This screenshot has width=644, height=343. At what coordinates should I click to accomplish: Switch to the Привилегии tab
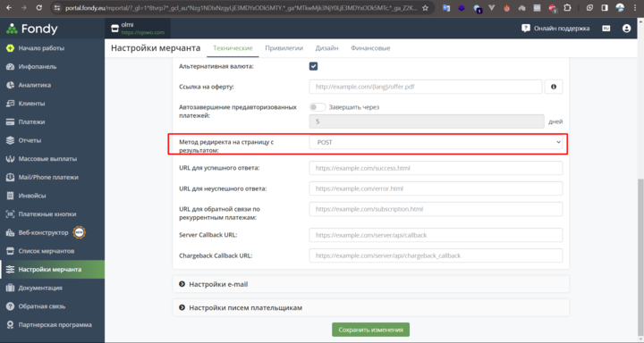(x=284, y=48)
